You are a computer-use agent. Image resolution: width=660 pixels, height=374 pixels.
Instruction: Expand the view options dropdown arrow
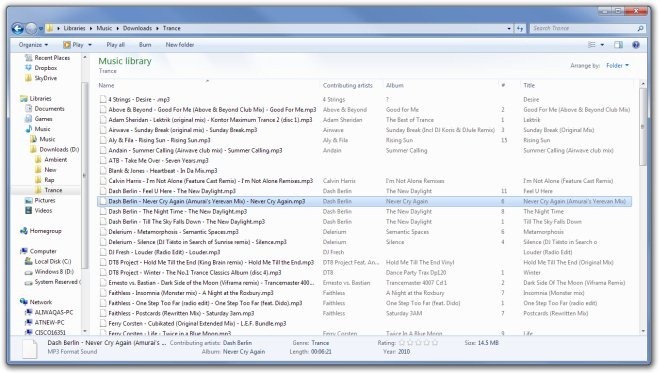(602, 45)
